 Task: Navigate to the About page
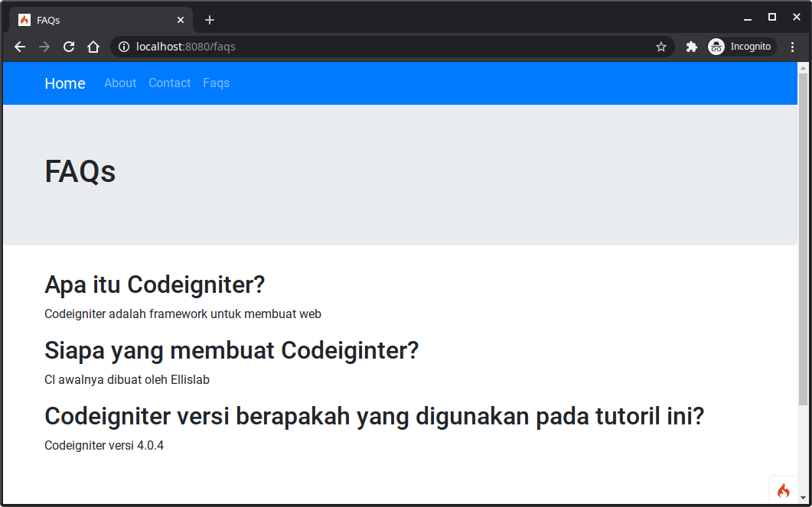point(119,83)
